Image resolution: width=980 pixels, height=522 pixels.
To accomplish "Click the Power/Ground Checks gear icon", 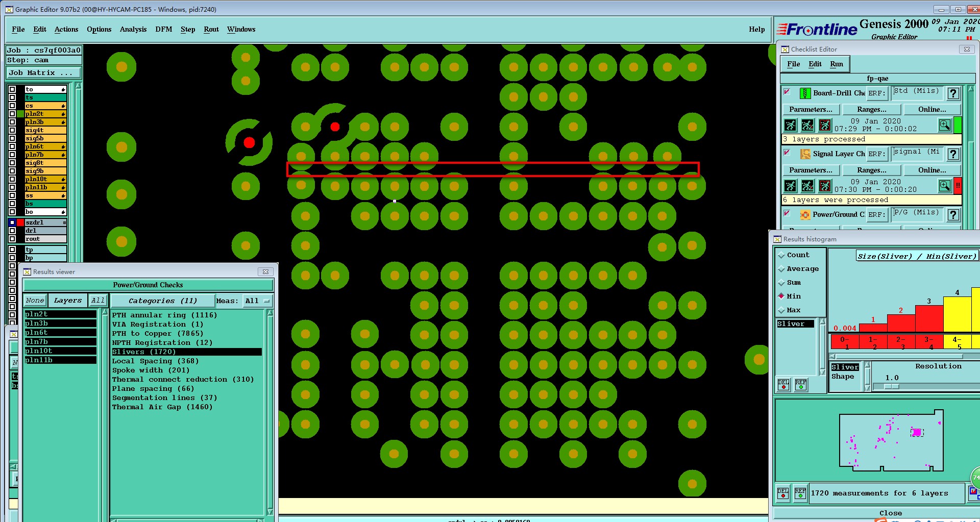I will coord(805,215).
